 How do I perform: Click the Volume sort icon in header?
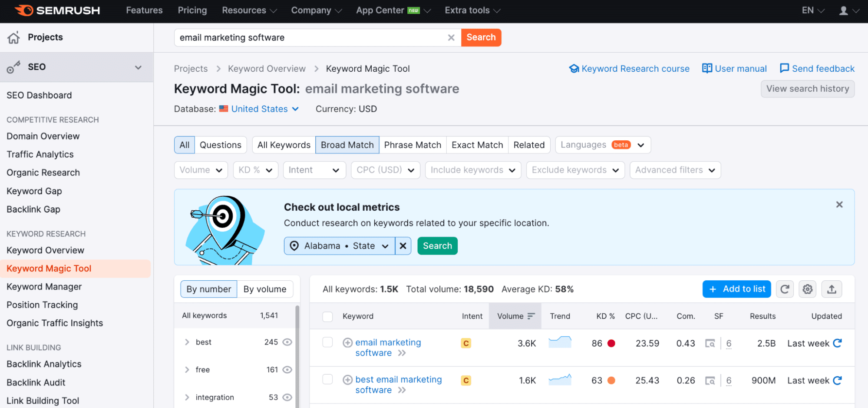point(531,316)
